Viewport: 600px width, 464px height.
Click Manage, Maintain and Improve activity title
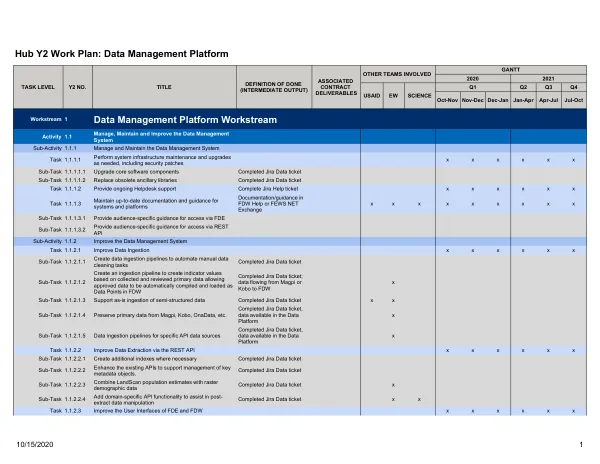[x=161, y=137]
